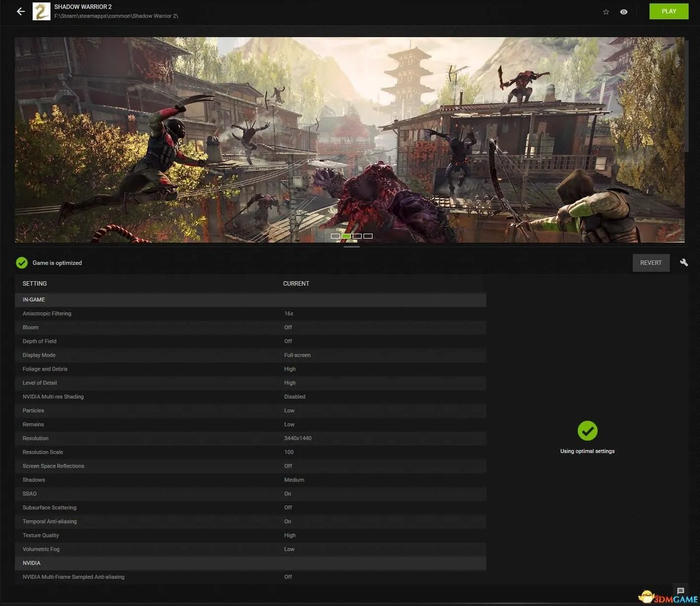Mark Shadow Warrior 2 as favorite with star
Screen dimensions: 700x606
tap(606, 12)
